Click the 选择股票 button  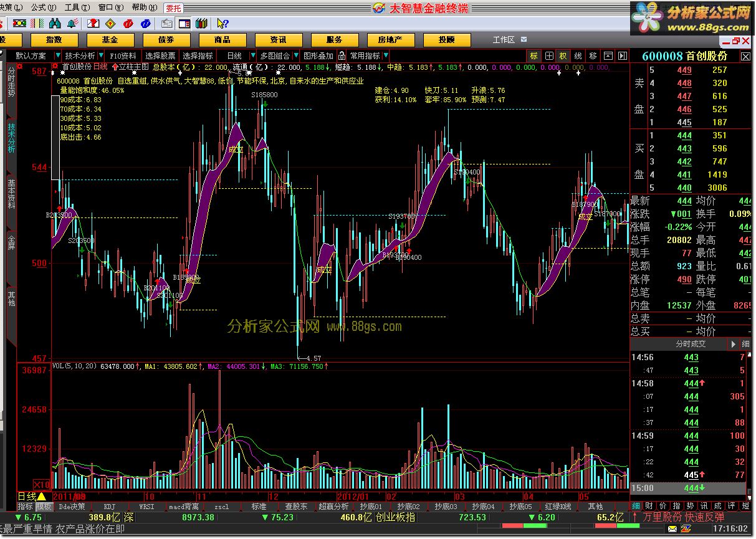[161, 55]
